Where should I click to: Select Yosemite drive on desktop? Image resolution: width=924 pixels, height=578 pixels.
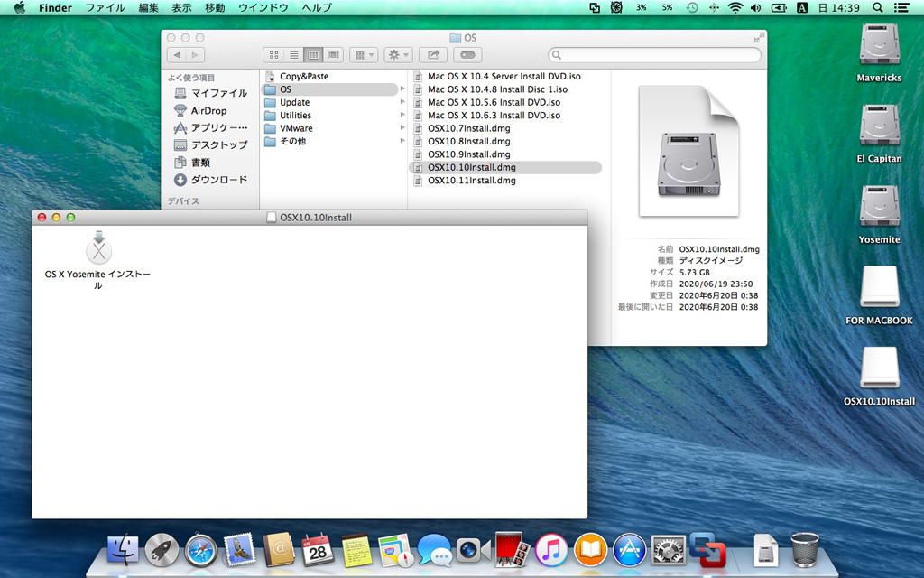(x=879, y=209)
